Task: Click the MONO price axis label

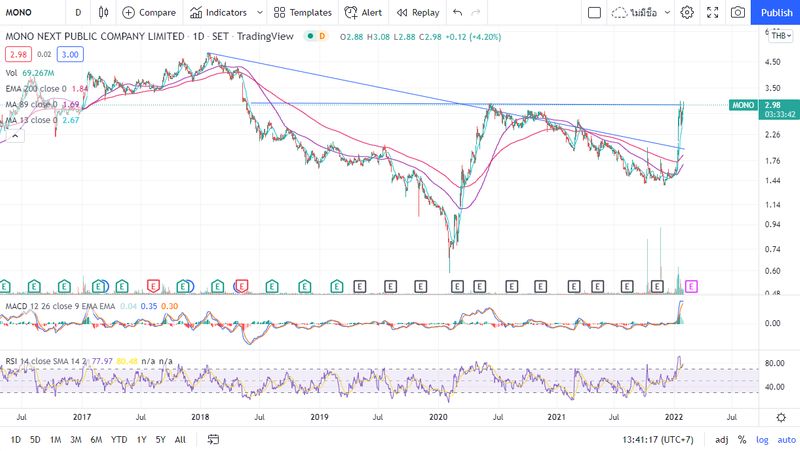Action: pos(743,105)
